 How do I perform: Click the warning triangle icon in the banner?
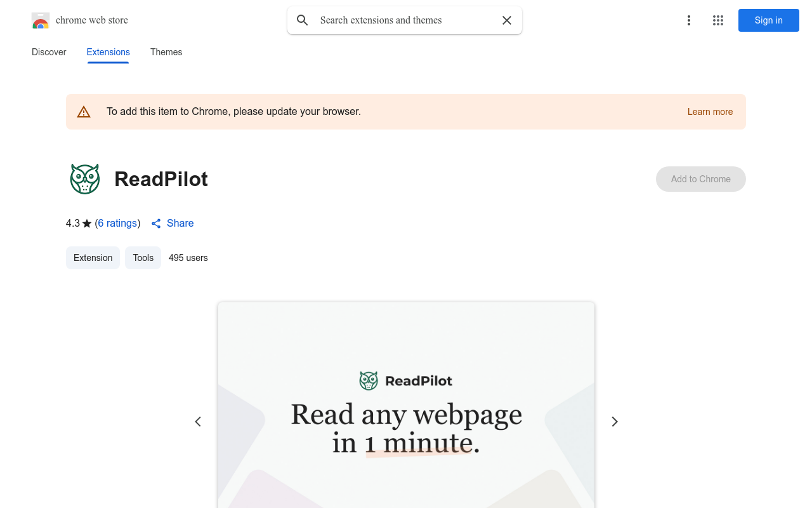[x=84, y=112]
